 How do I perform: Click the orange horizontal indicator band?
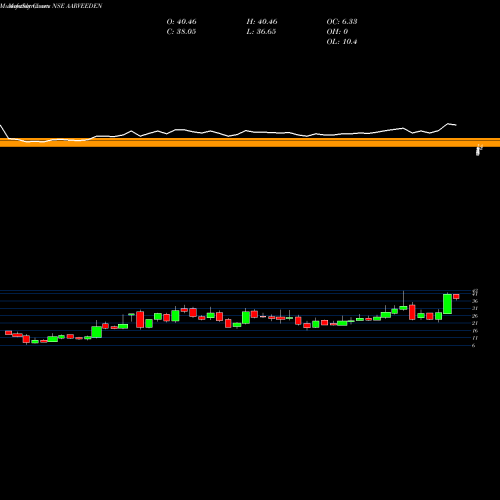coord(250,143)
